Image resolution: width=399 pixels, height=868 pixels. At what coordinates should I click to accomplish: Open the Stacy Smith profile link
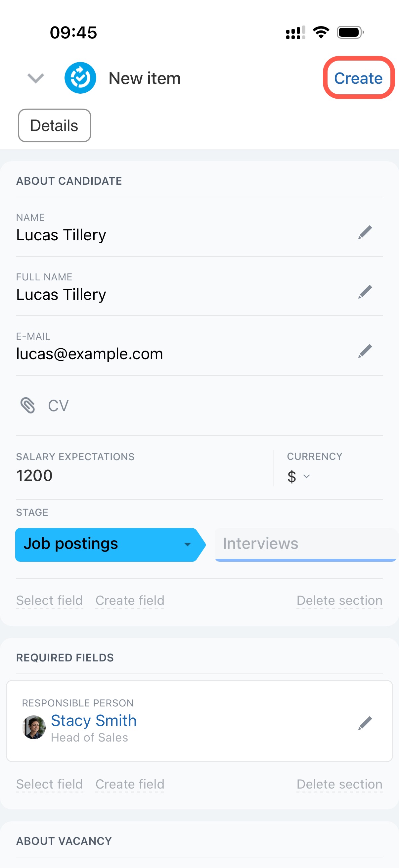(x=94, y=721)
